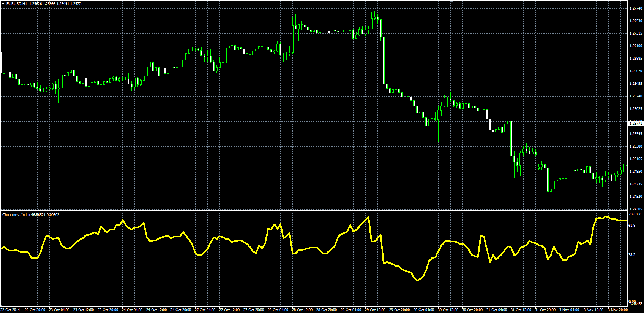Click the 24 Oct 20:00 time label
644x313 pixels.
point(181,310)
